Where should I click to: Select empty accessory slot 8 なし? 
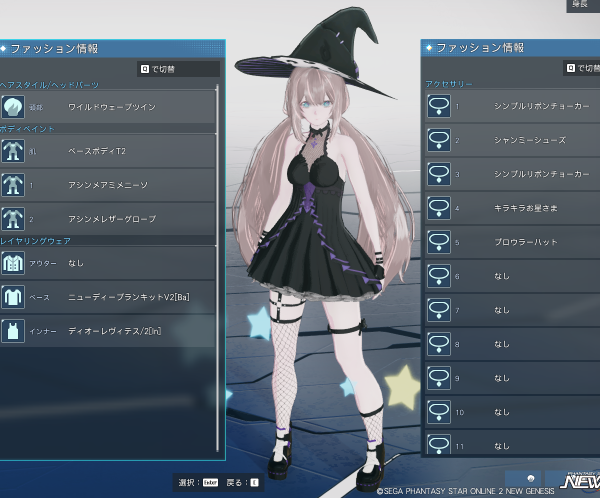click(512, 344)
